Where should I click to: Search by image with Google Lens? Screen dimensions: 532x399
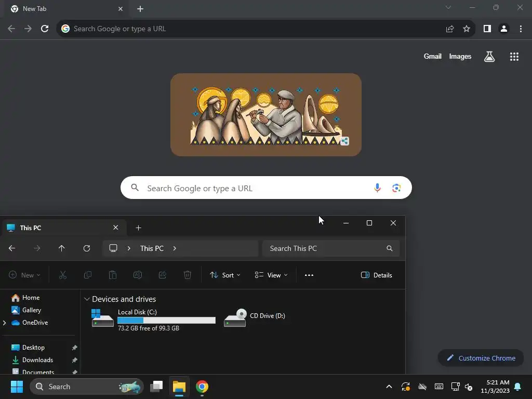point(396,188)
